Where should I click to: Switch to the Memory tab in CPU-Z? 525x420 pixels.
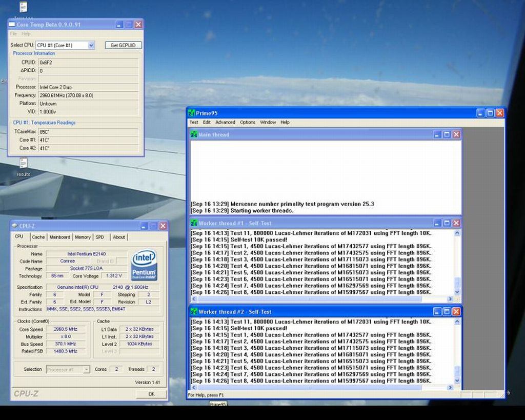83,237
